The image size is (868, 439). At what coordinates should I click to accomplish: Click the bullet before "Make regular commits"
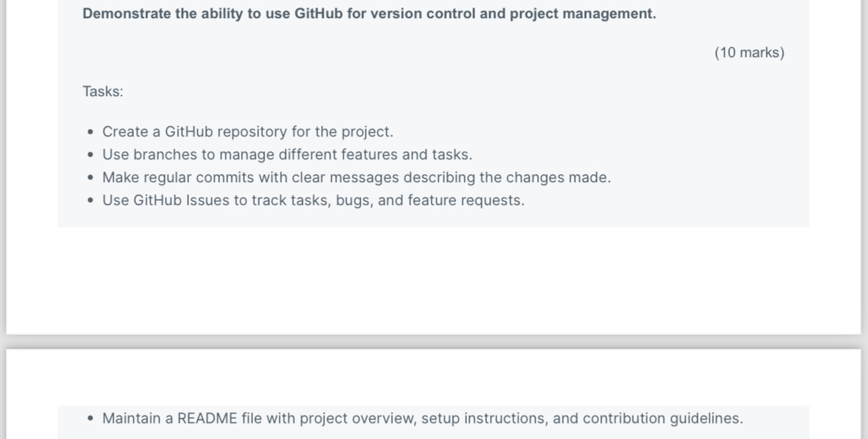pos(91,178)
